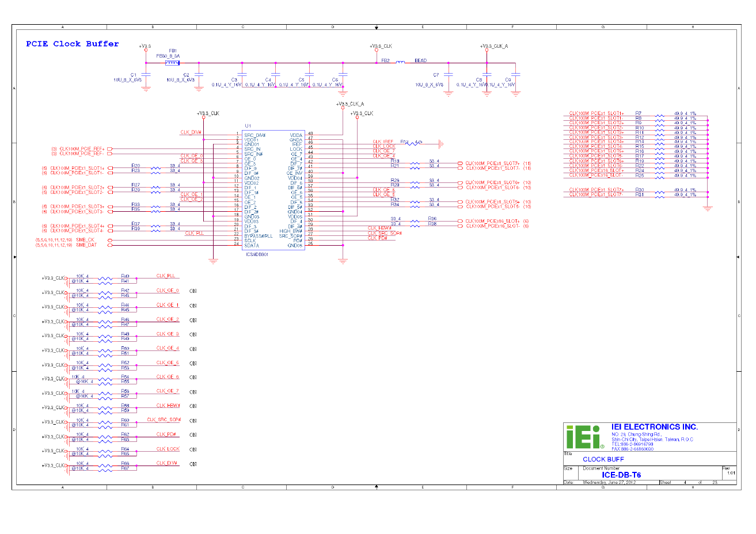Click resistor designator R26

coord(395,181)
